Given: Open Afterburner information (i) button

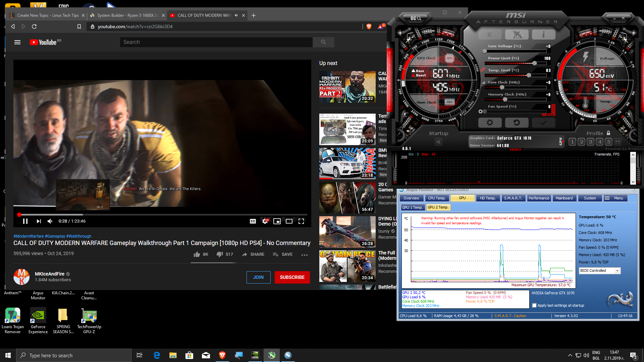Looking at the screenshot, I should tap(543, 35).
